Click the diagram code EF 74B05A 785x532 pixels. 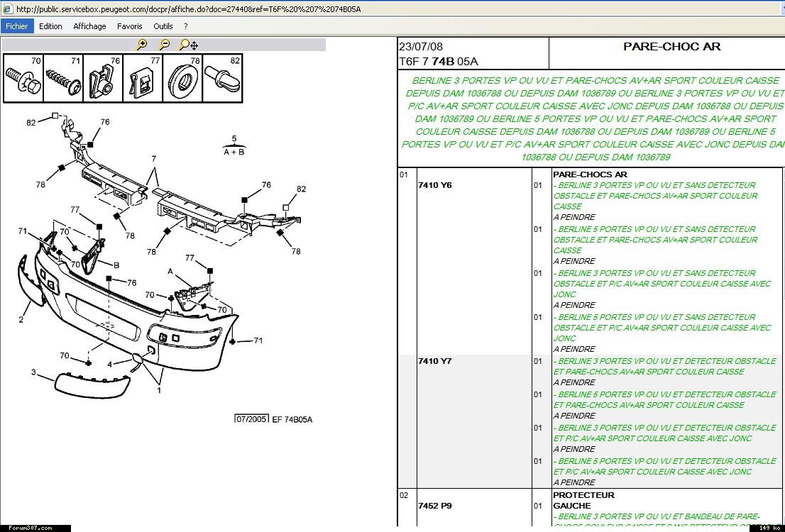click(292, 419)
